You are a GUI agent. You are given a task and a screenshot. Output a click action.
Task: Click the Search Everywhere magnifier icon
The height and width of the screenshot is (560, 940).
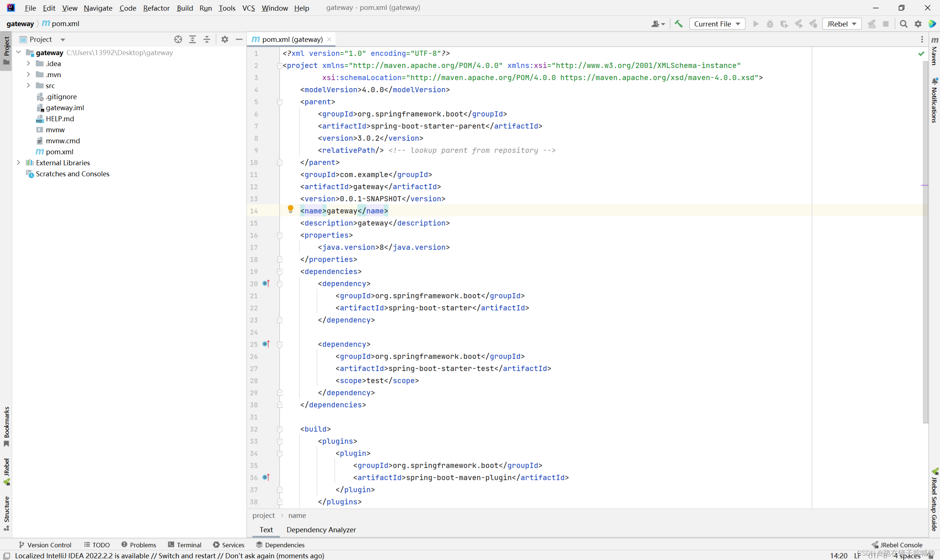click(903, 24)
